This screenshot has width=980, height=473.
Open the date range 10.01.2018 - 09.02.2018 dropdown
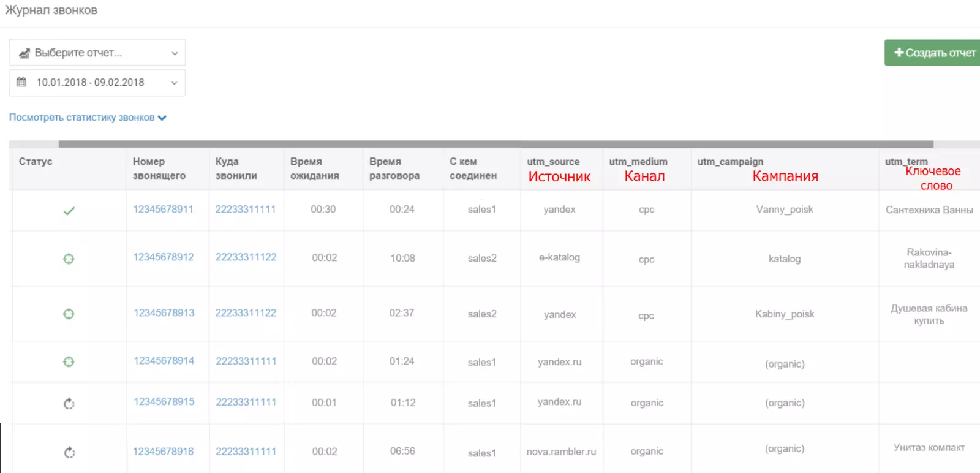[97, 83]
